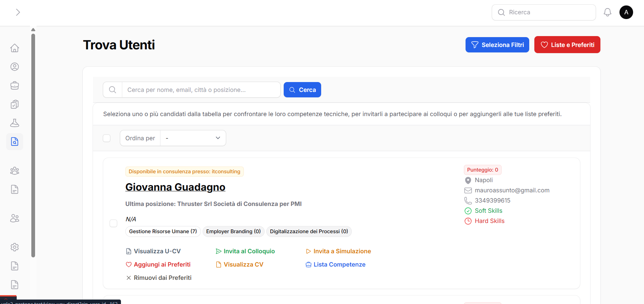Screen dimensions: 644x304
Task: Click the home icon in sidebar
Action: tap(15, 48)
